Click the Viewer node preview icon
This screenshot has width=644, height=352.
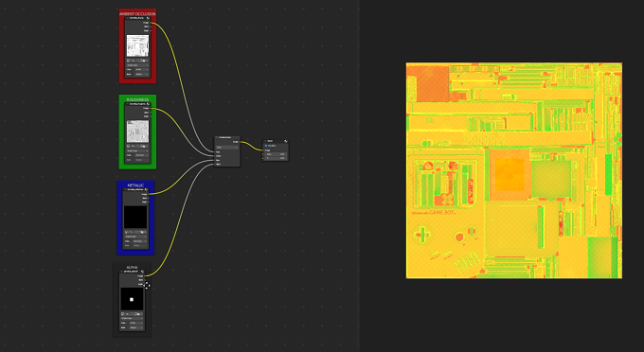[286, 141]
